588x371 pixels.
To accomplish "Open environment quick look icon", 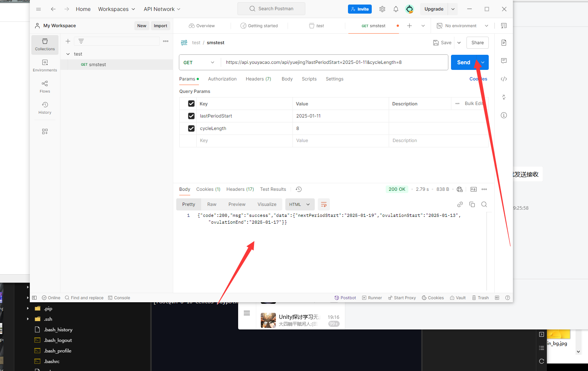I will click(504, 26).
